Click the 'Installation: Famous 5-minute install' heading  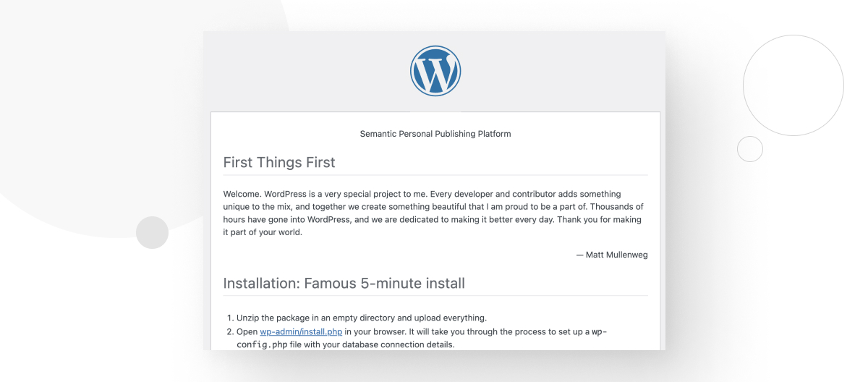coord(344,283)
